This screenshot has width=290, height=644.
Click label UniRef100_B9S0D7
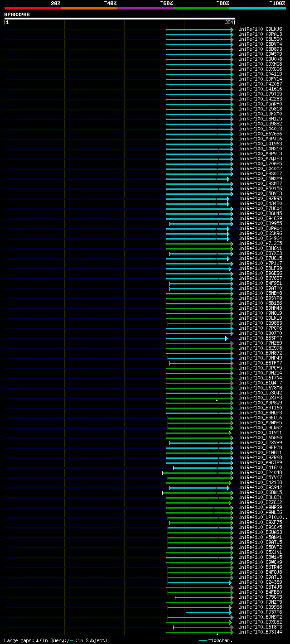[260, 173]
